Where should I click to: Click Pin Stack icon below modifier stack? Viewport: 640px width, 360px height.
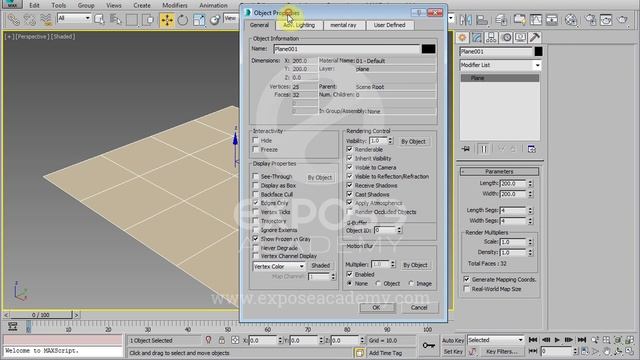point(466,149)
